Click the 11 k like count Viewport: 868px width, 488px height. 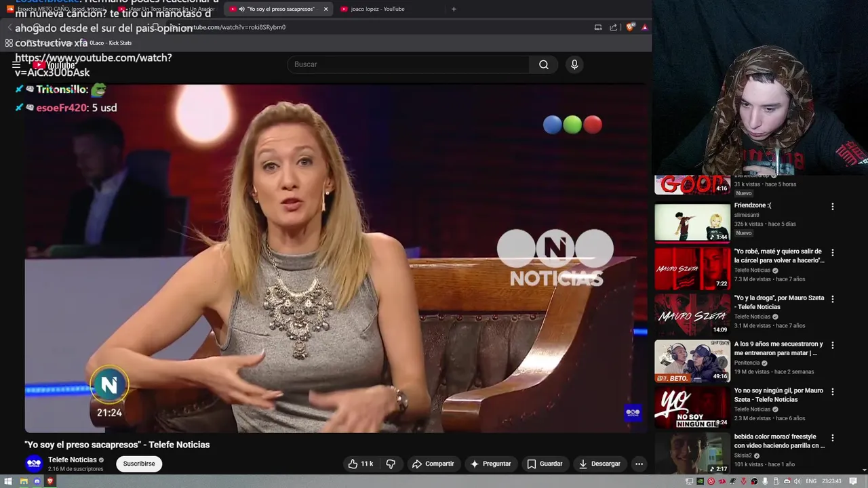[x=367, y=464]
